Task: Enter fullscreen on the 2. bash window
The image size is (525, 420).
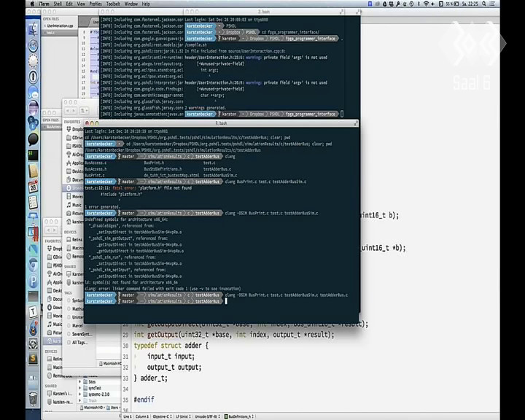Action: tap(341, 12)
